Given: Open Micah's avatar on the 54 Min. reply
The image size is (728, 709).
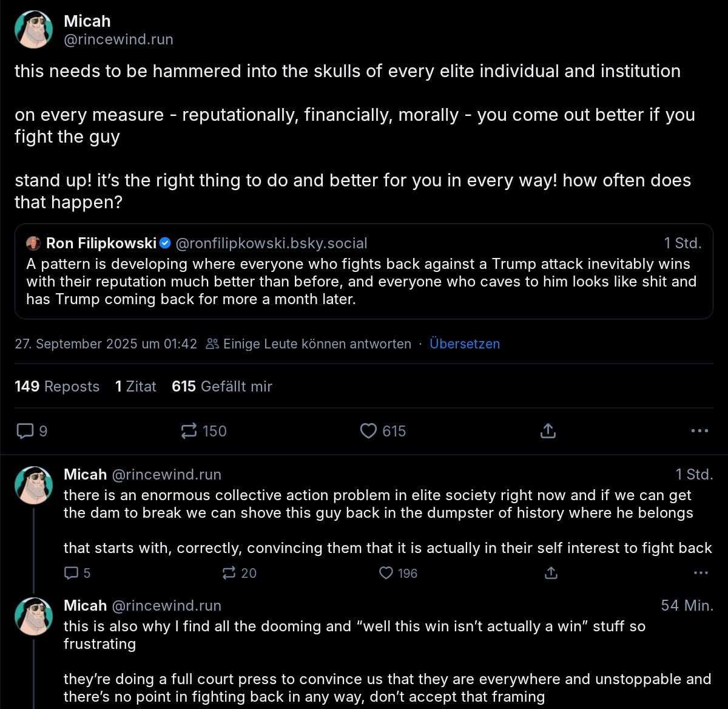Looking at the screenshot, I should point(34,616).
